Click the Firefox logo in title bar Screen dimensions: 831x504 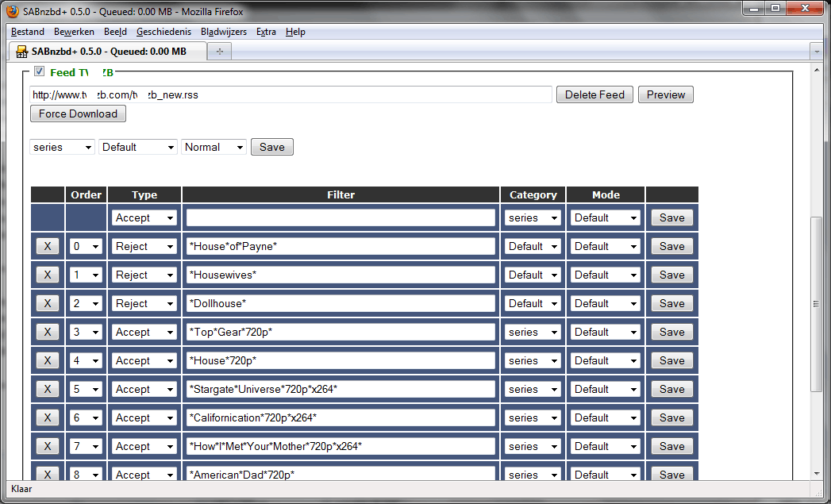(x=13, y=12)
